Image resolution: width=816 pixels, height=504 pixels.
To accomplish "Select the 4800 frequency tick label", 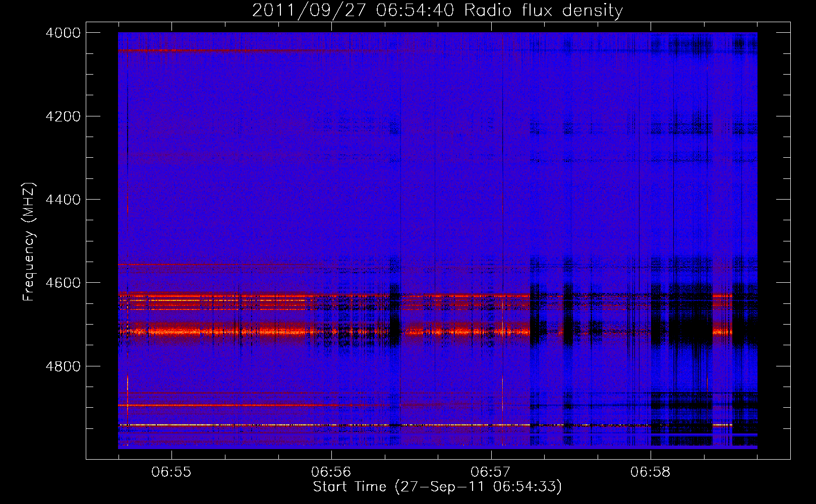I will point(63,366).
